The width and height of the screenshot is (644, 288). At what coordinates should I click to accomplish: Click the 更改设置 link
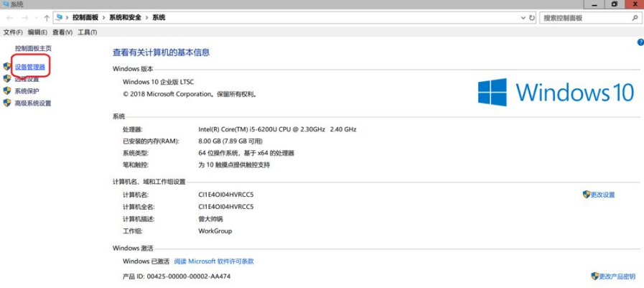click(602, 195)
